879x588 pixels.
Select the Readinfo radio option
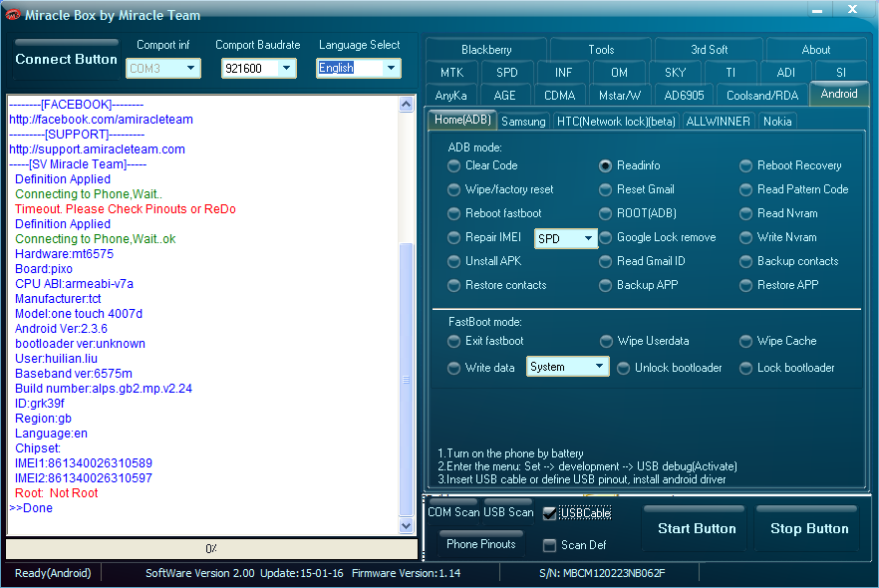click(605, 165)
